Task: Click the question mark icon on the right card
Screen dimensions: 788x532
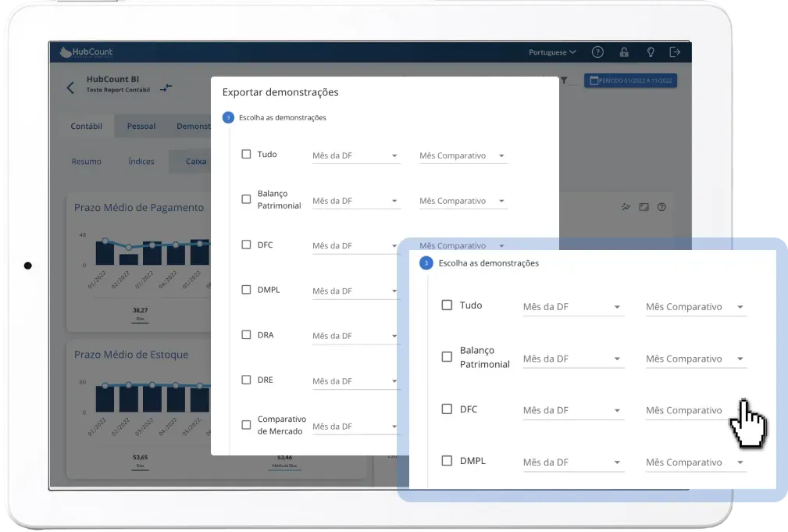Action: (x=661, y=207)
